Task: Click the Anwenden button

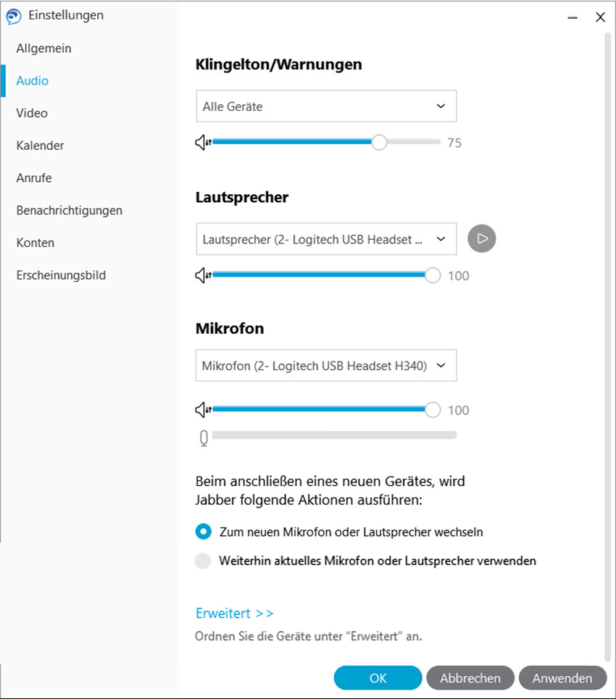Action: (x=562, y=678)
